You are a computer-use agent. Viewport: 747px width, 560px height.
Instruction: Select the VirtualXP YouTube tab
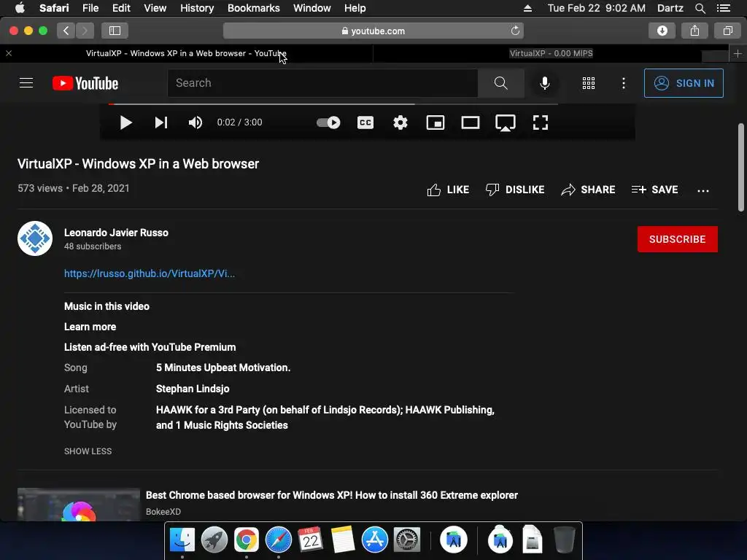coord(186,53)
